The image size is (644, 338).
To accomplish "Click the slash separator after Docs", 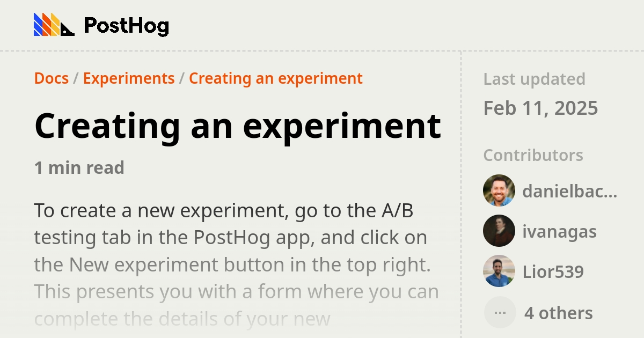I will (76, 78).
